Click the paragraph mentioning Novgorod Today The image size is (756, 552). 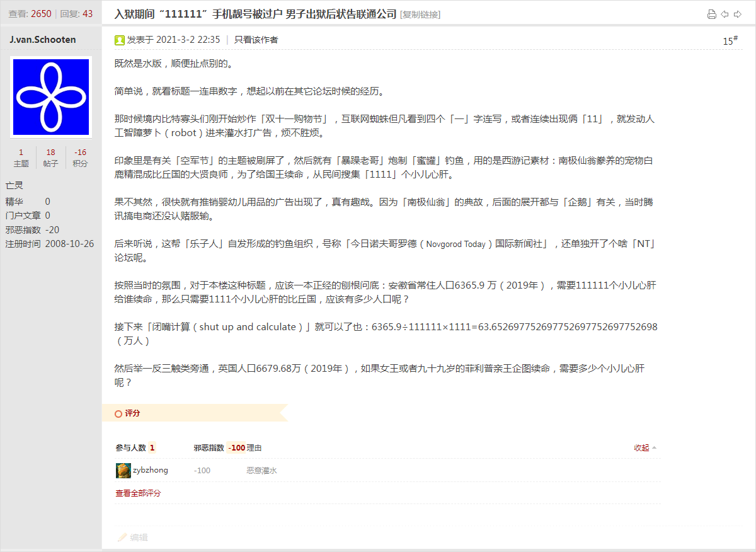click(x=386, y=250)
